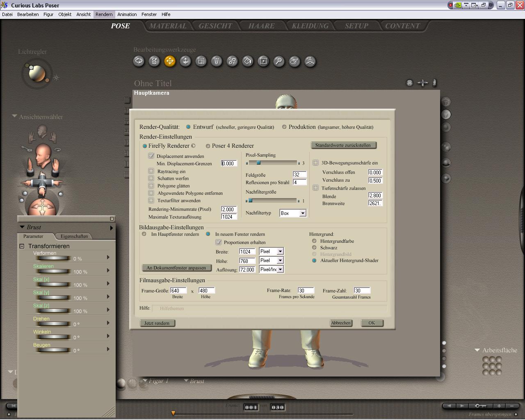
Task: Select the Scale editing tool
Action: tap(201, 61)
